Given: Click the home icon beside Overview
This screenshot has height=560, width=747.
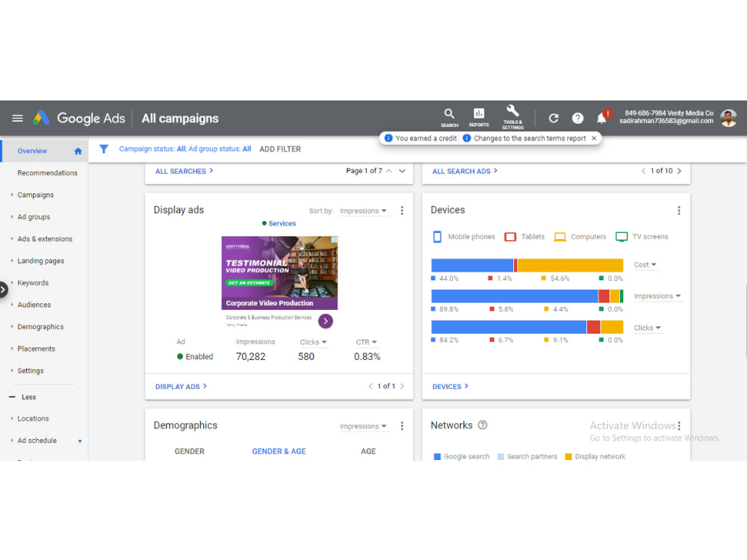Looking at the screenshot, I should click(x=78, y=152).
